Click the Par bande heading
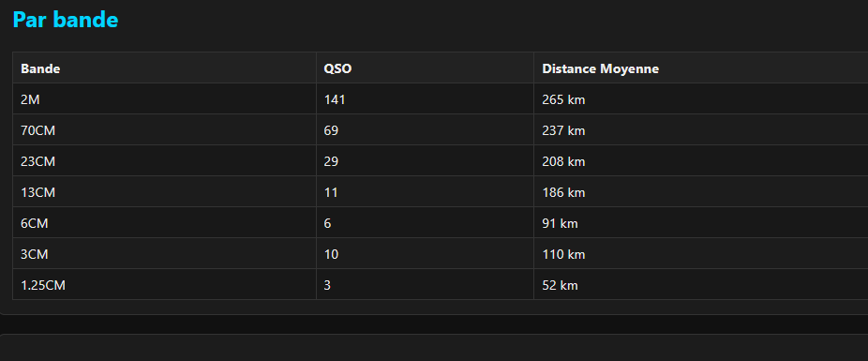The width and height of the screenshot is (868, 361). click(66, 20)
